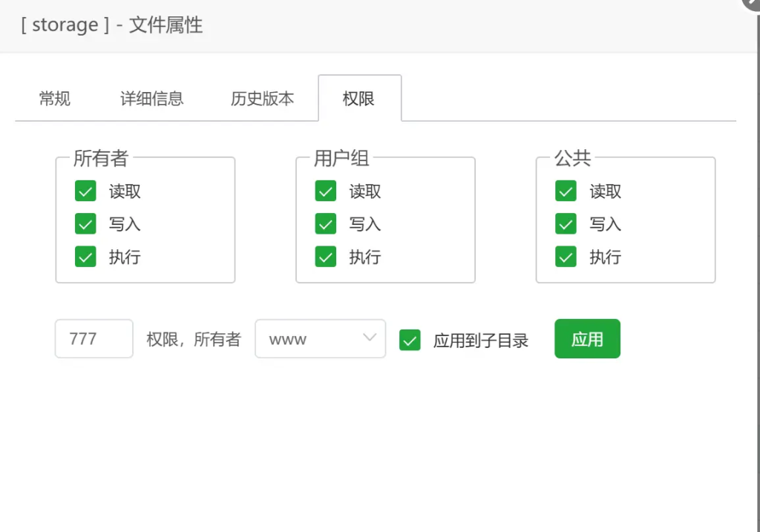Disable 执行 permission for 公共
Image resolution: width=760 pixels, height=532 pixels.
pyautogui.click(x=566, y=257)
